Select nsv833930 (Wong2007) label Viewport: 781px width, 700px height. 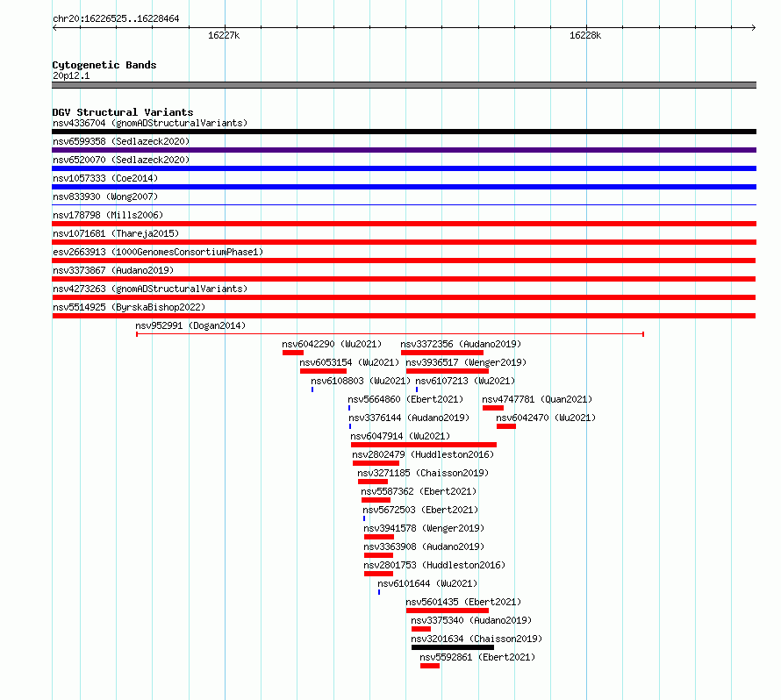105,196
